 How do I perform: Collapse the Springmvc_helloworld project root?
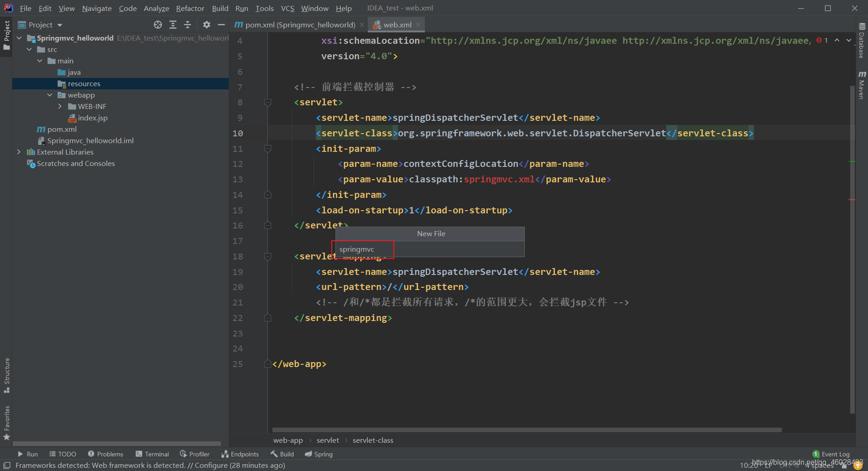click(x=19, y=38)
